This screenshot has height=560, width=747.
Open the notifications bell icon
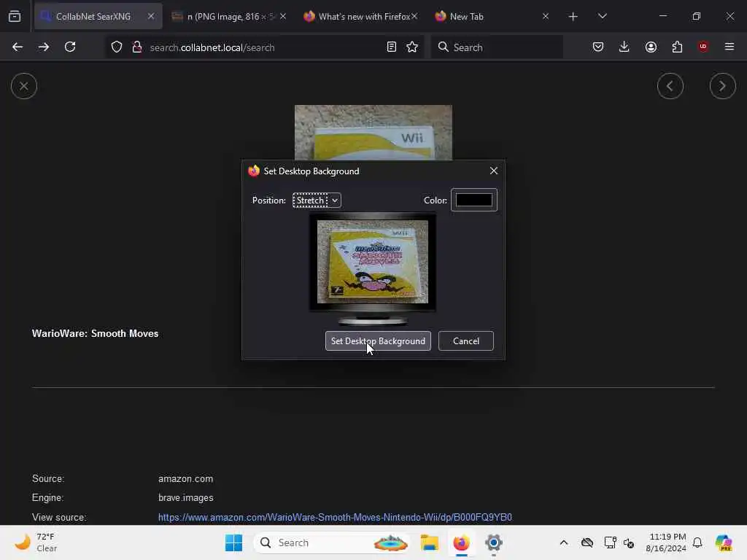[697, 542]
